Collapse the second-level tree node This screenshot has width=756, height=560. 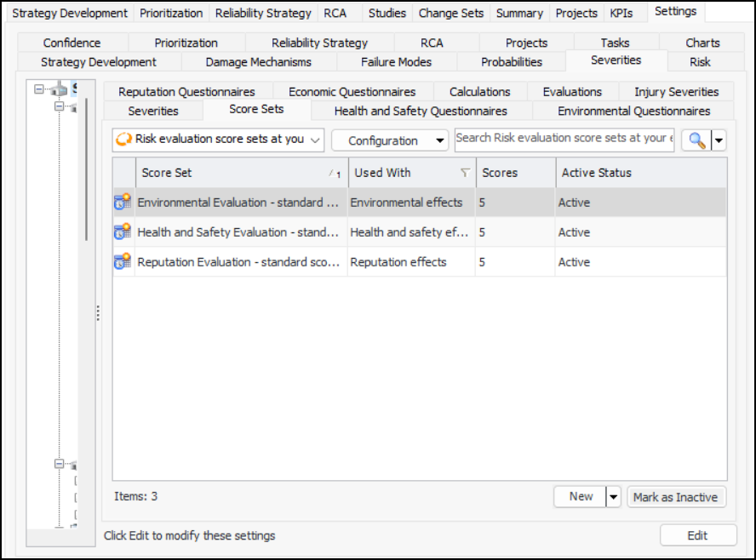coord(59,106)
